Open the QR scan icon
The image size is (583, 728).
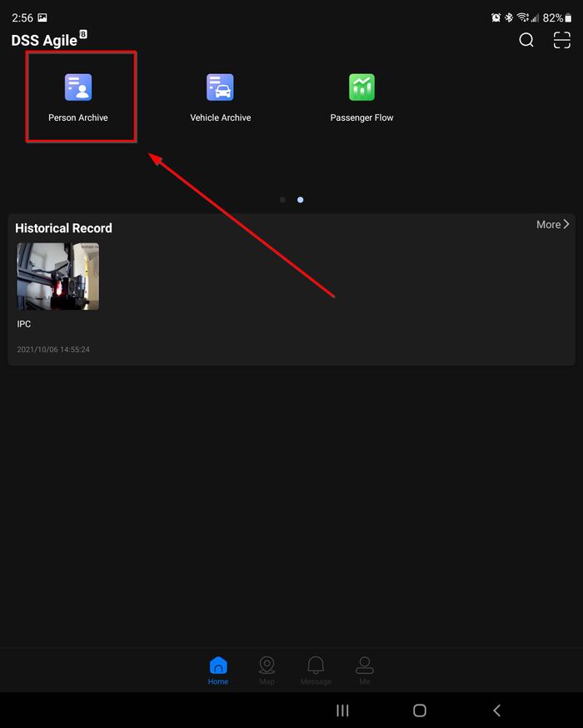561,40
